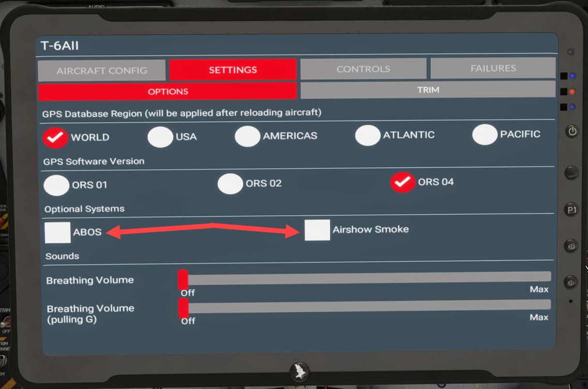Screen dimensions: 588x389
Task: Enable the ABOS optional system checkbox
Action: [58, 232]
